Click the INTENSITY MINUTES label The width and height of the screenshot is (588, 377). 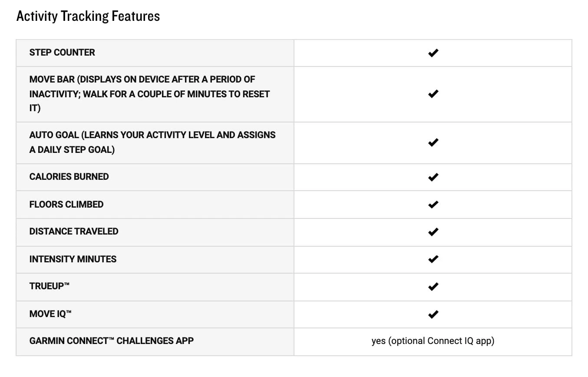point(73,259)
